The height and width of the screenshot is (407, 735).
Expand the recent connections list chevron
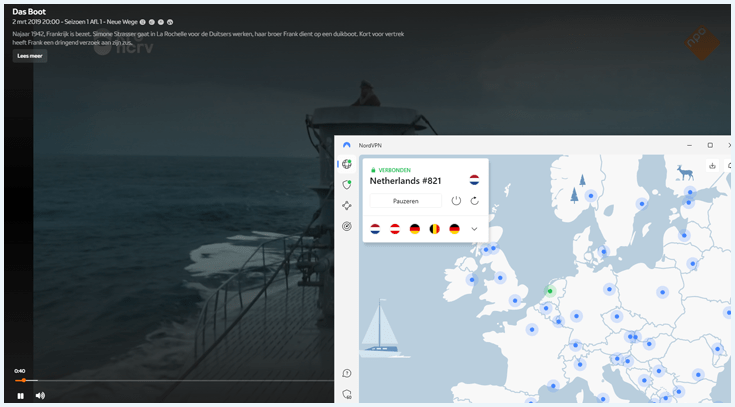coord(474,229)
